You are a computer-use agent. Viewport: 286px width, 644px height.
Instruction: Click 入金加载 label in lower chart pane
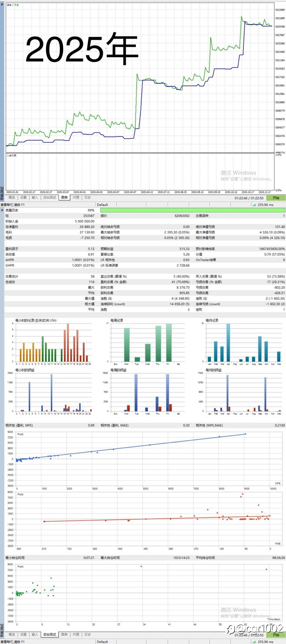pos(12,155)
